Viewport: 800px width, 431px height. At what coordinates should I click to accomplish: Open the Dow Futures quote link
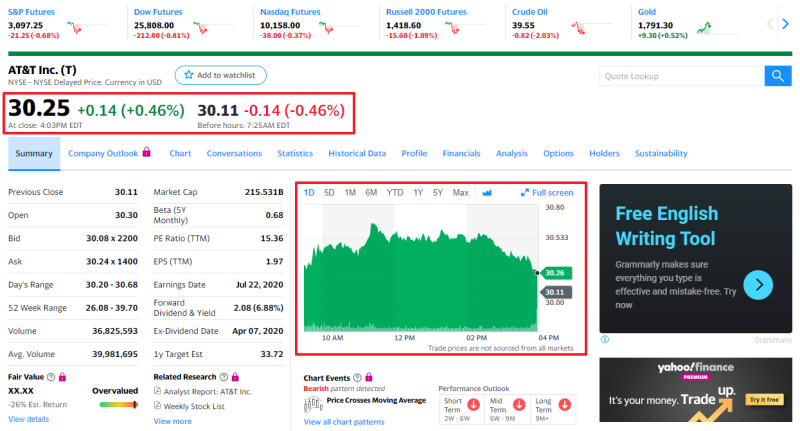click(x=158, y=12)
